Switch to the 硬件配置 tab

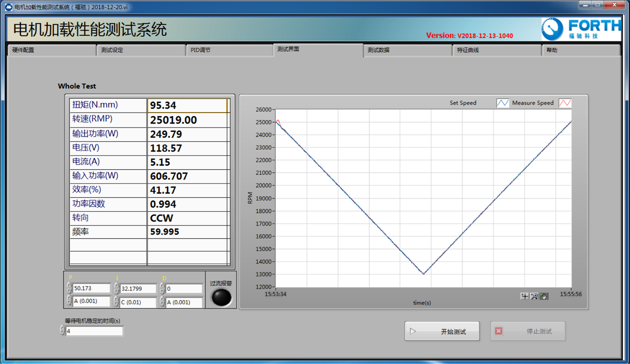click(x=51, y=50)
